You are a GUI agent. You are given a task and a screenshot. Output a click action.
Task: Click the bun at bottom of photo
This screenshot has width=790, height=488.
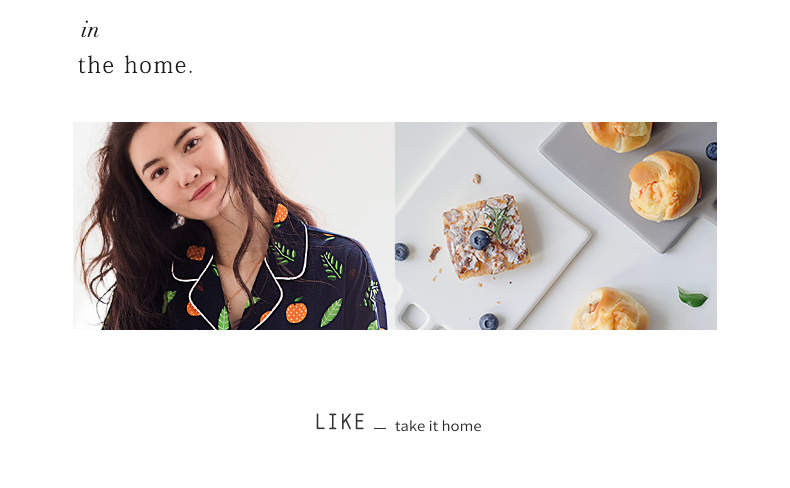point(610,309)
